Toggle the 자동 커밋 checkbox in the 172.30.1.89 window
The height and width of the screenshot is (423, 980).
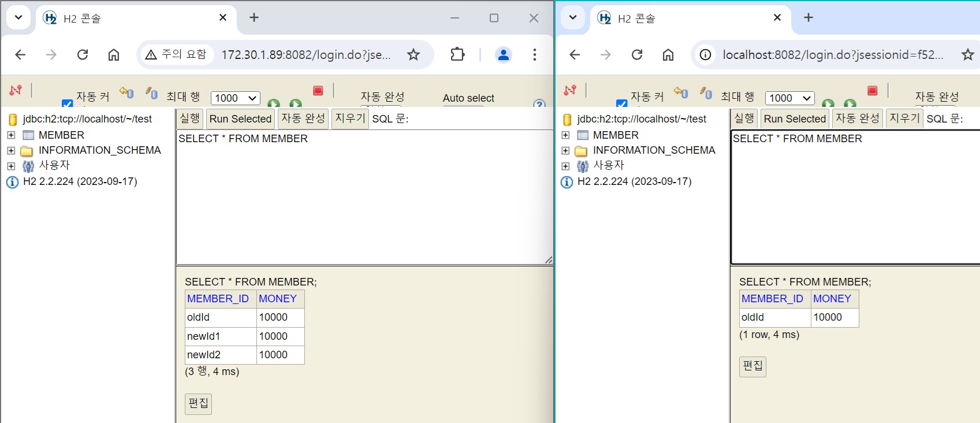(68, 103)
